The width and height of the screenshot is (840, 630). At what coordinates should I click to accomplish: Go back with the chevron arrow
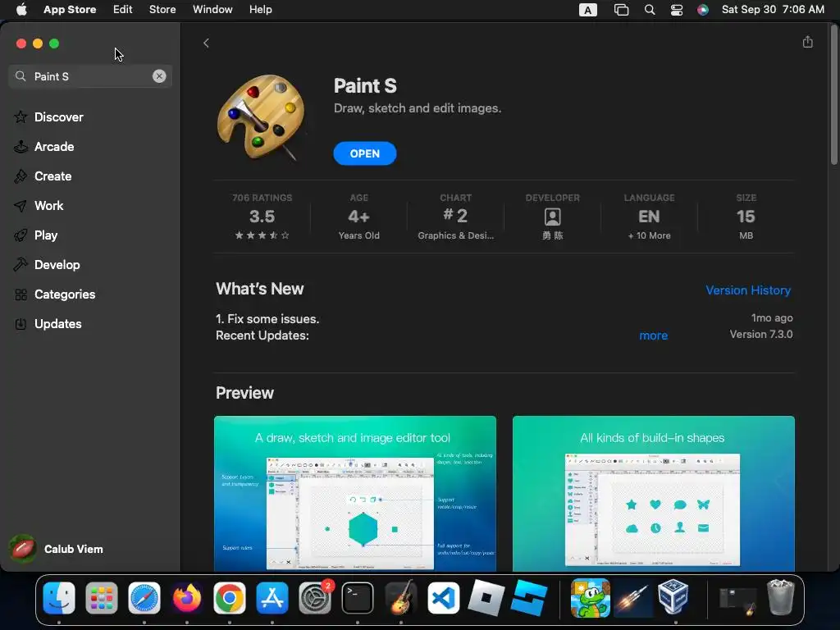coord(206,43)
